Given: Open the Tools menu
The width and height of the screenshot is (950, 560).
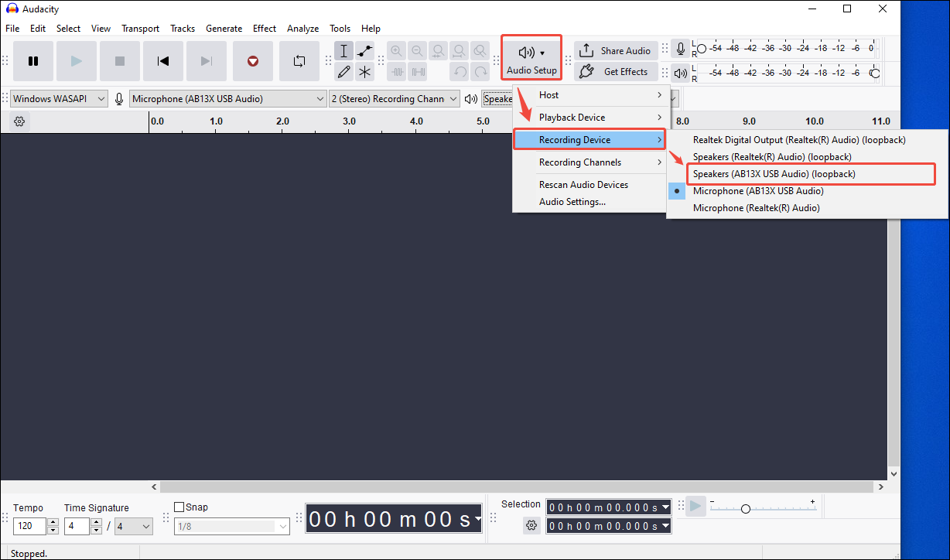Looking at the screenshot, I should coord(340,29).
